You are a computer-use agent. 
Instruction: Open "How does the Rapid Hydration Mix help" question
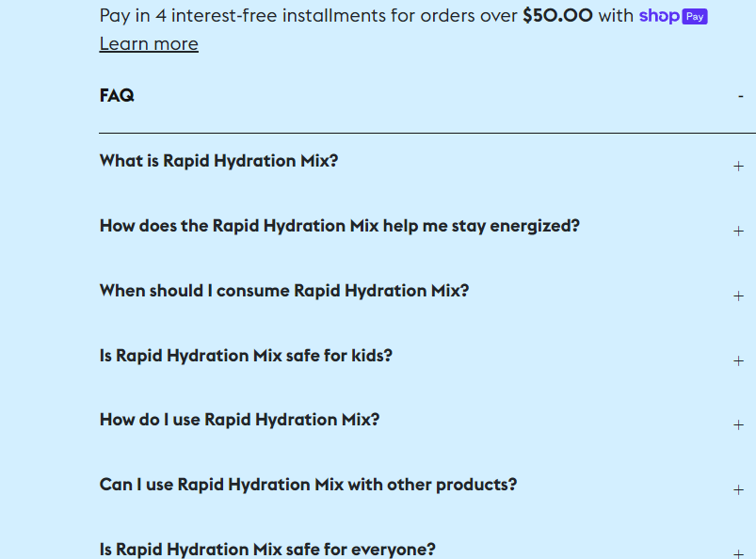point(339,226)
